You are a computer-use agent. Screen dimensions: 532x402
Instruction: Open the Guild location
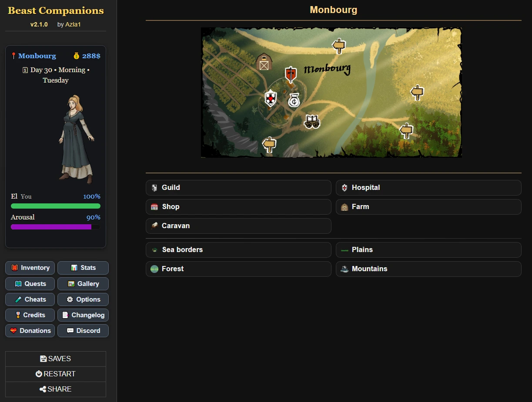(238, 188)
